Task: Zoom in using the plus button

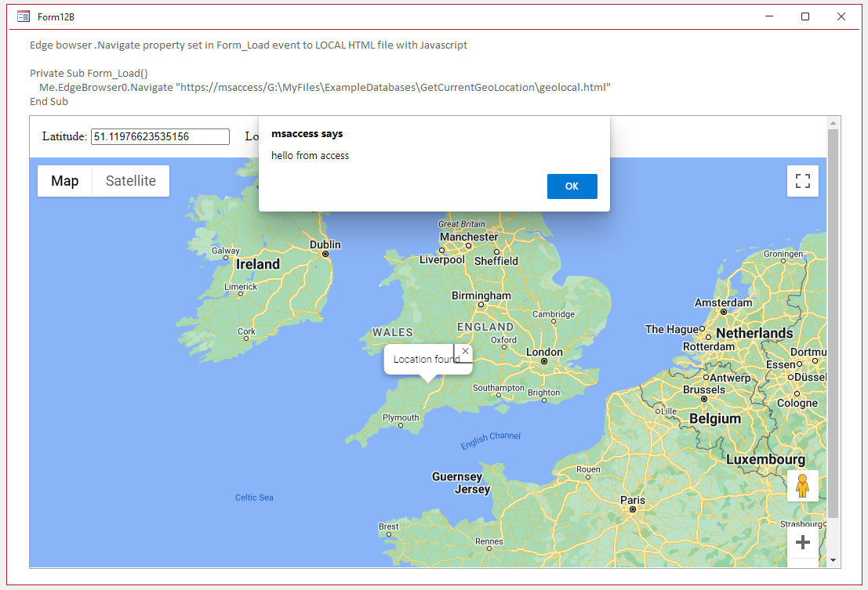Action: click(x=803, y=542)
